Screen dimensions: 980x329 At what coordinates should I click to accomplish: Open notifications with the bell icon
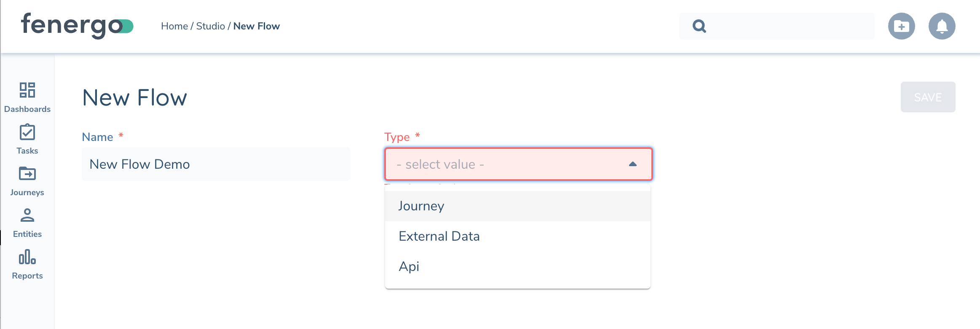[x=941, y=26]
